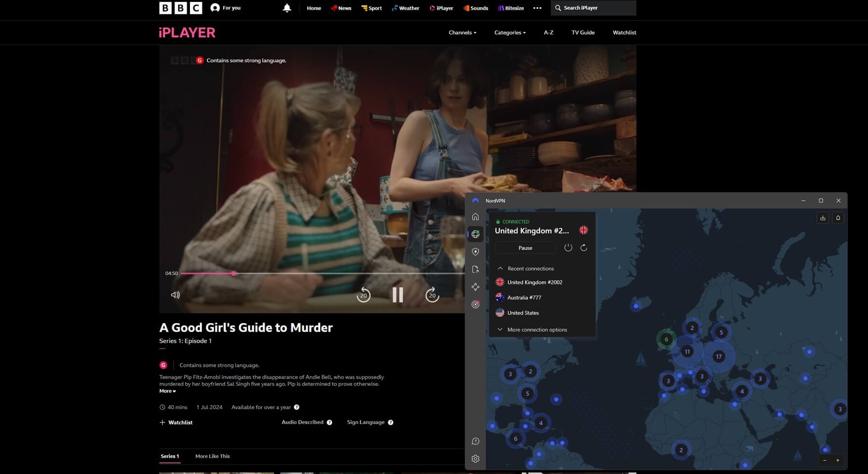Show availability help question mark
This screenshot has height=474, width=868.
click(297, 407)
